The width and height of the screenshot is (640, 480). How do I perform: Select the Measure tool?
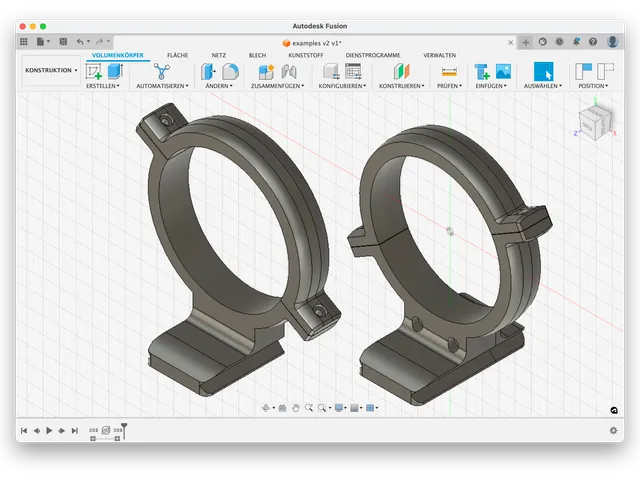coord(449,72)
